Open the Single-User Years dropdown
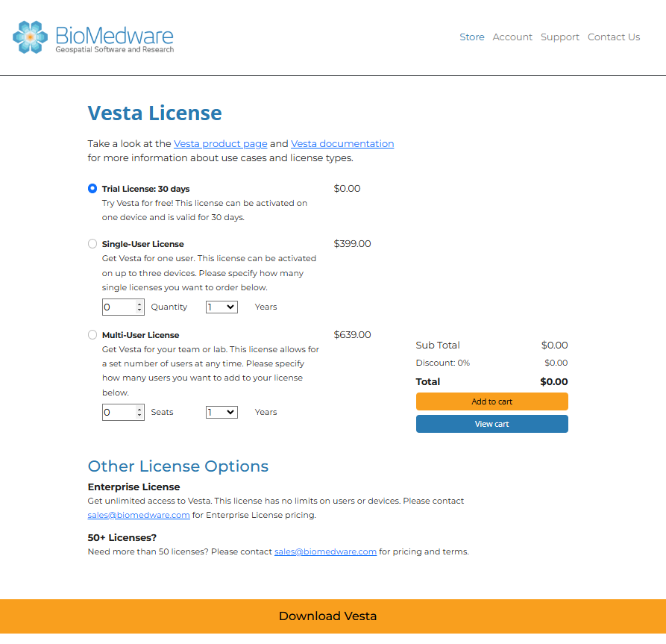 point(222,307)
